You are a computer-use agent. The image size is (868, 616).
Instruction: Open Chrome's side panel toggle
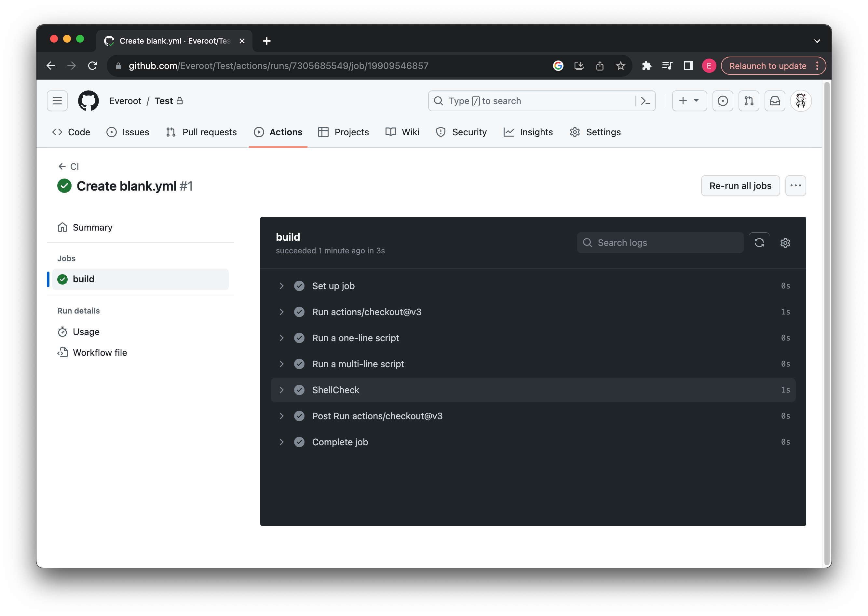coord(688,66)
